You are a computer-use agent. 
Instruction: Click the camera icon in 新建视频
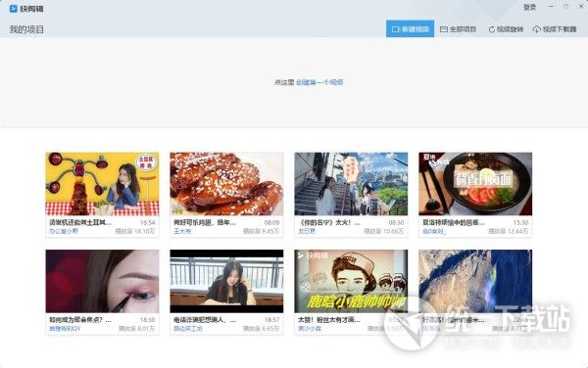(x=396, y=29)
